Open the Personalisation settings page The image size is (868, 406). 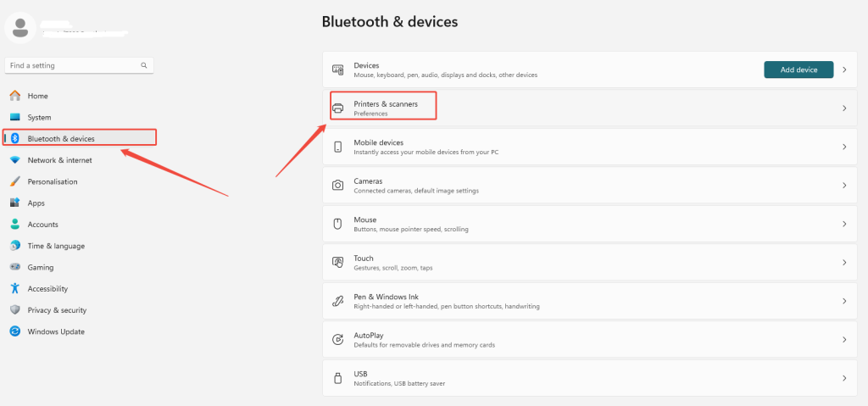[52, 181]
